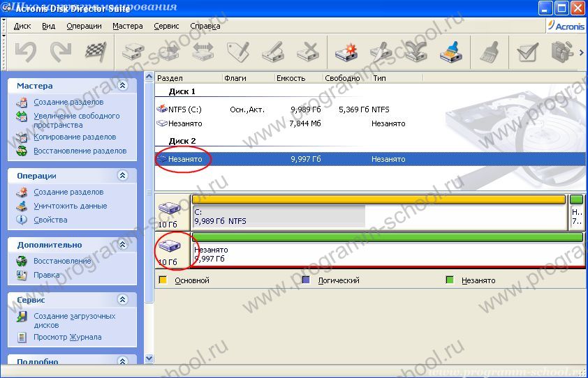The height and width of the screenshot is (378, 588).
Task: Click the sidebar scroll up arrow
Action: [x=149, y=77]
